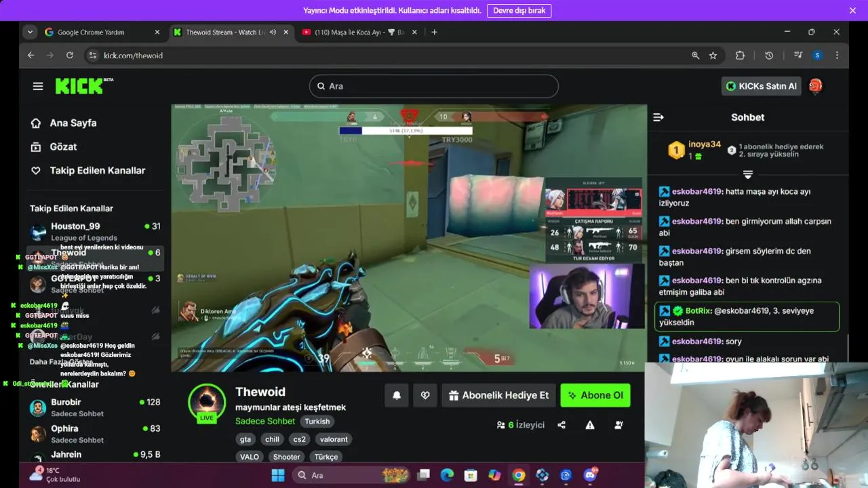Click Sadece Sohbet category link
Viewport: 868px width, 488px height.
pyautogui.click(x=265, y=421)
